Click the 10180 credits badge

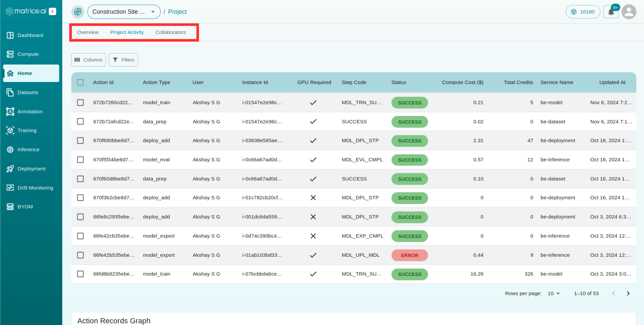coord(583,12)
